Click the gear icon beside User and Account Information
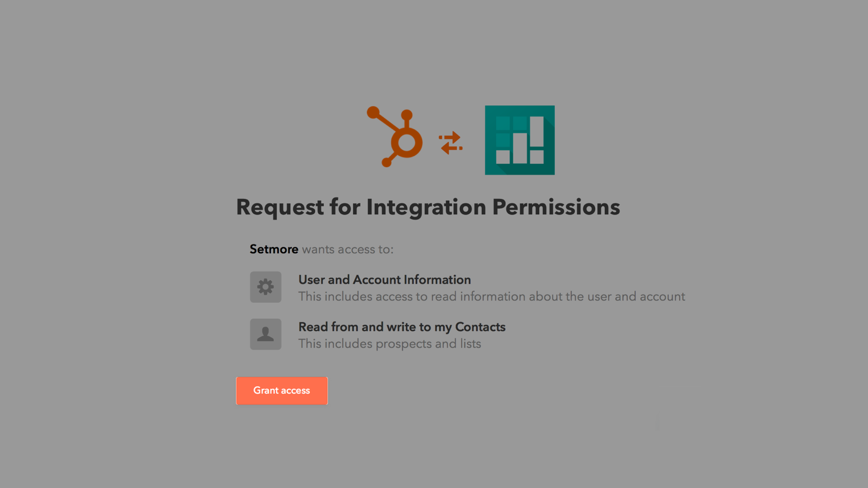868x488 pixels. click(x=265, y=287)
